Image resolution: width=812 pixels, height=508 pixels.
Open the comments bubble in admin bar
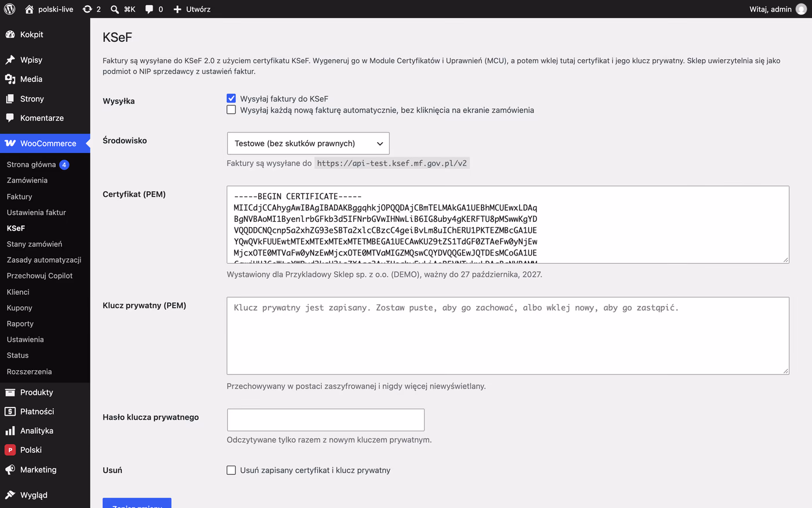(149, 9)
